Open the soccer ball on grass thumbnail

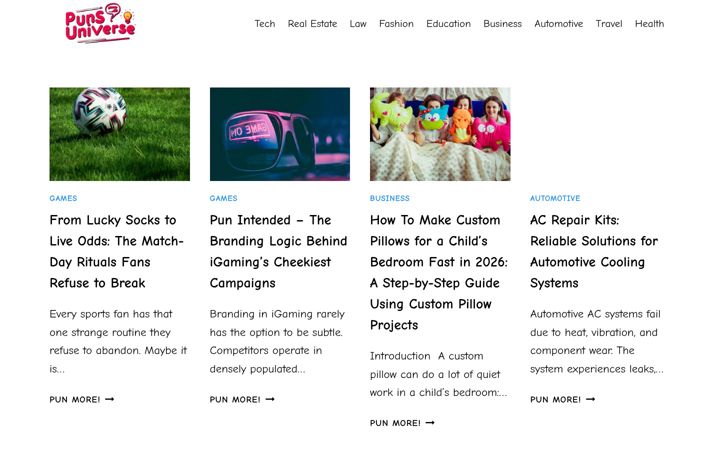point(119,134)
